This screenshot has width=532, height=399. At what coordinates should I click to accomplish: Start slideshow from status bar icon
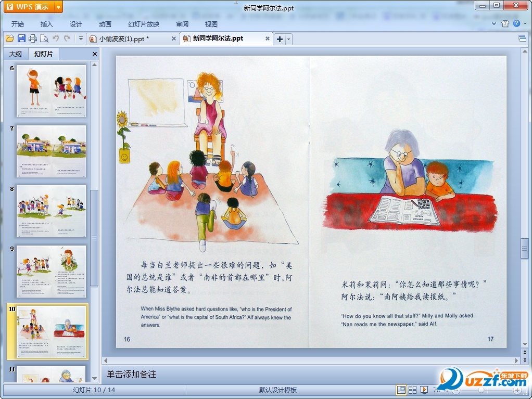[424, 390]
